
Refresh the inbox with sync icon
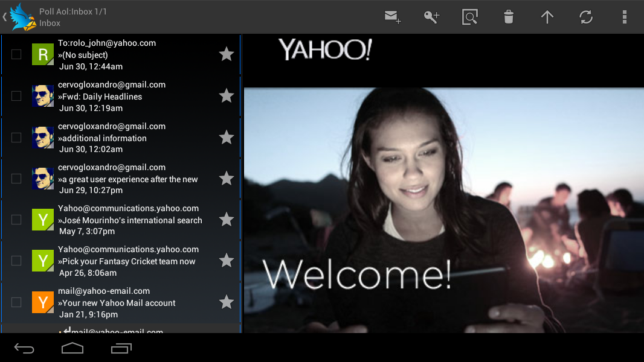click(x=585, y=17)
